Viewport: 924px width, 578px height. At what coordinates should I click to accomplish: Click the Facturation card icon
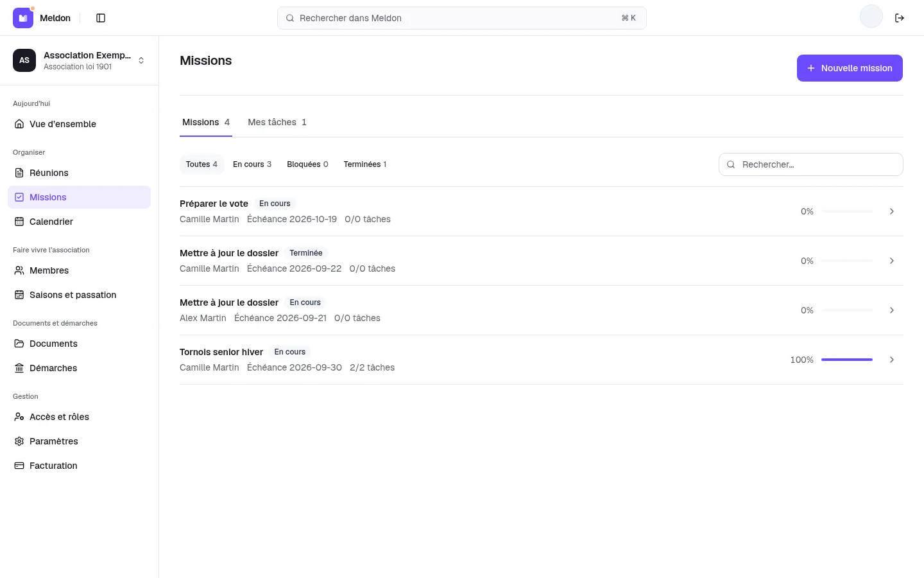click(x=19, y=466)
